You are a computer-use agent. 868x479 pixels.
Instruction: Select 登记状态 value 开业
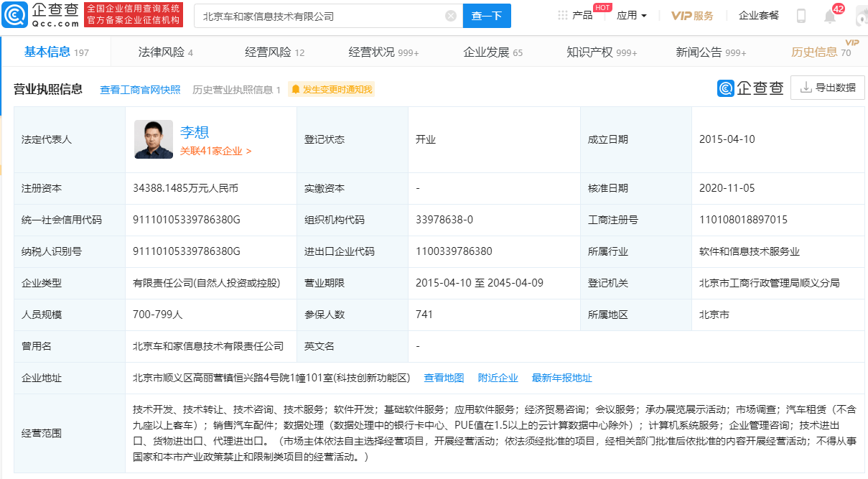pyautogui.click(x=426, y=139)
